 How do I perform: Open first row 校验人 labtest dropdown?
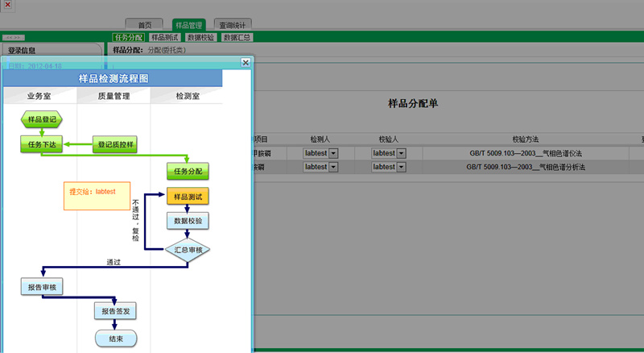(401, 153)
